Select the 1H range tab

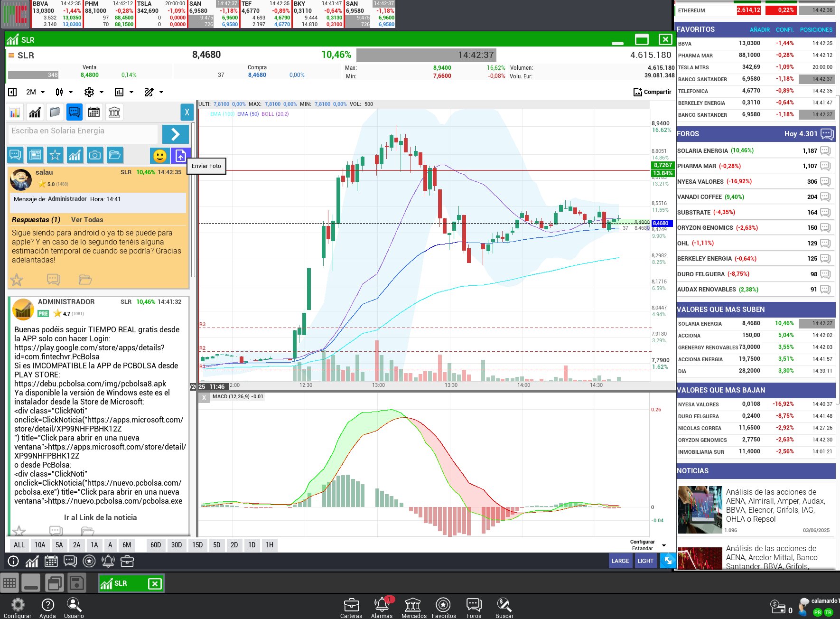coord(270,545)
